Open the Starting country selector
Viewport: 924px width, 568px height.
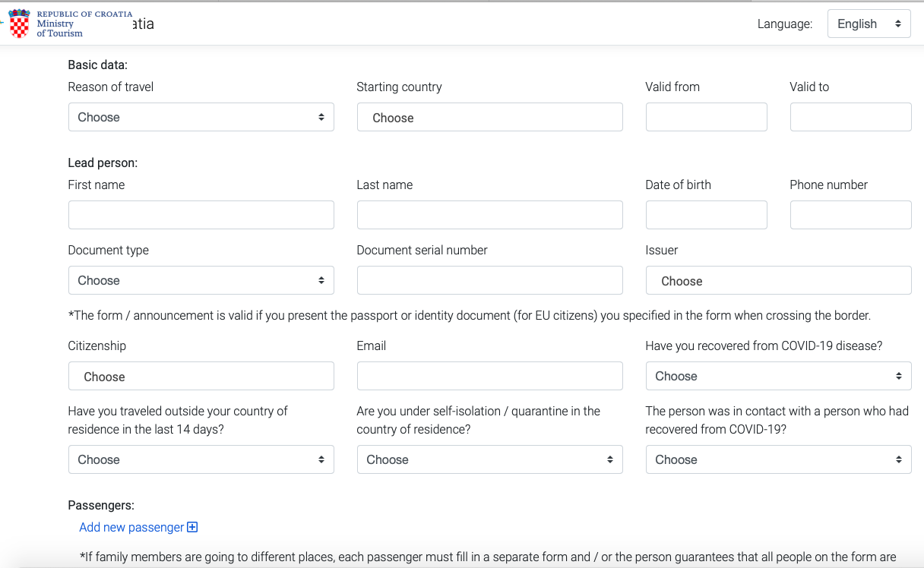click(x=489, y=117)
